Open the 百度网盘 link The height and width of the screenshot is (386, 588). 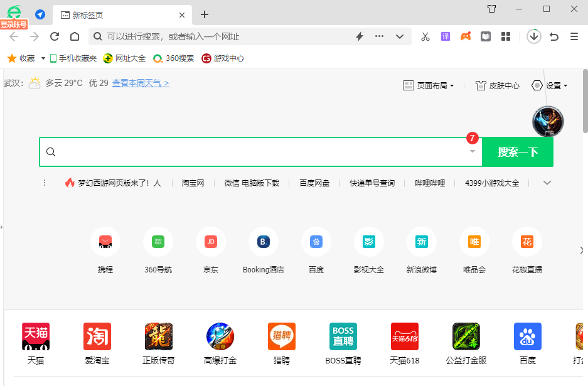[314, 183]
